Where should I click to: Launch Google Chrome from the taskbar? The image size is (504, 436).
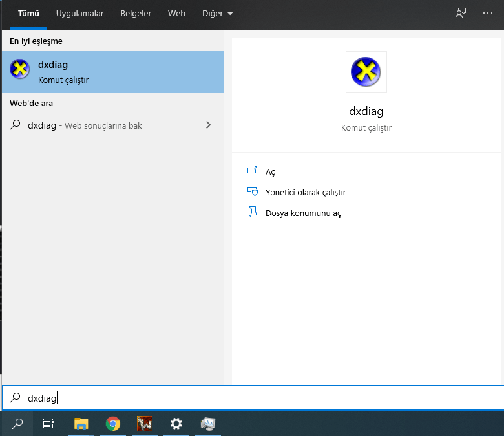coord(113,424)
